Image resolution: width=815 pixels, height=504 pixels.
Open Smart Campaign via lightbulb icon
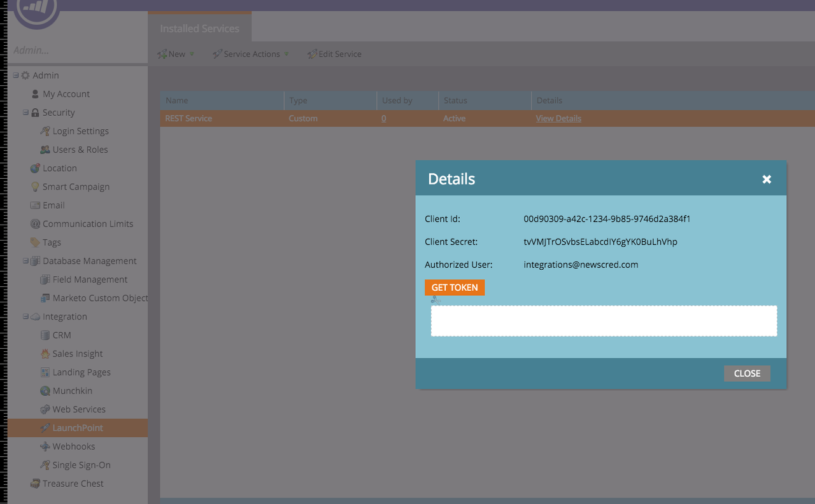[x=34, y=186]
